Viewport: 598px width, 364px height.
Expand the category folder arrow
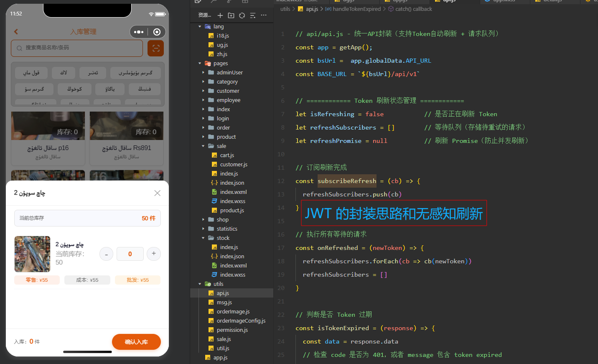pyautogui.click(x=204, y=82)
